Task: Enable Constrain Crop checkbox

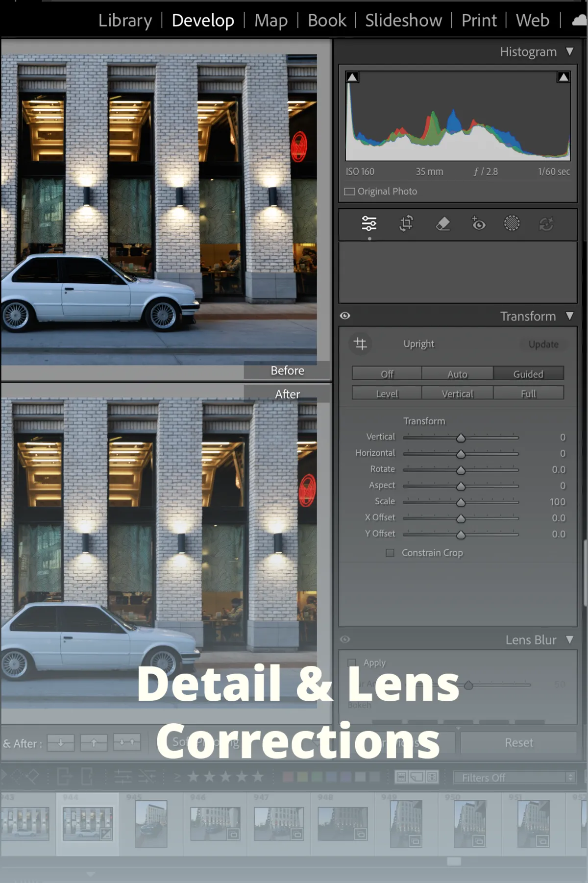Action: click(x=390, y=553)
